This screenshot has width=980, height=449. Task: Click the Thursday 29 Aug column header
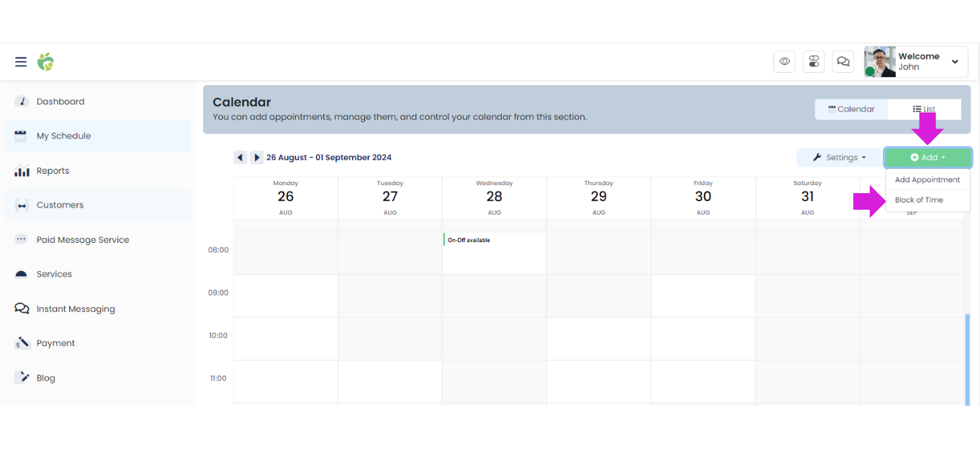(599, 197)
